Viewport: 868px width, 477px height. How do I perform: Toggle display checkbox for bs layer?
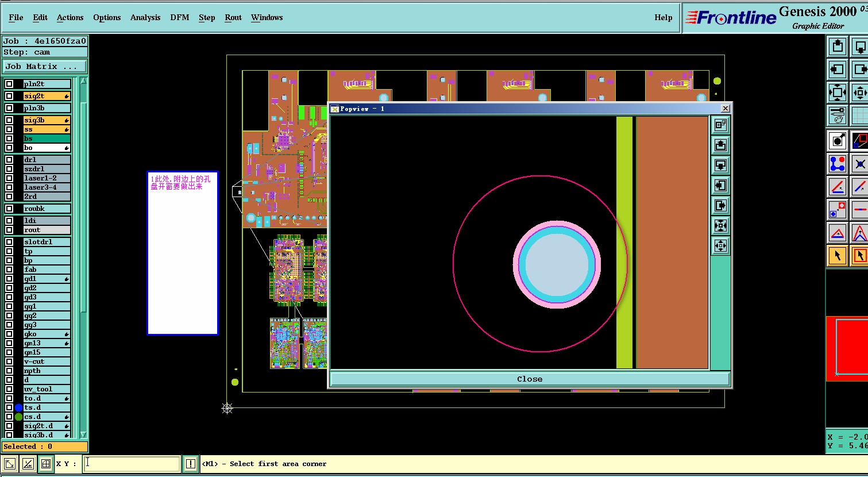pos(9,139)
